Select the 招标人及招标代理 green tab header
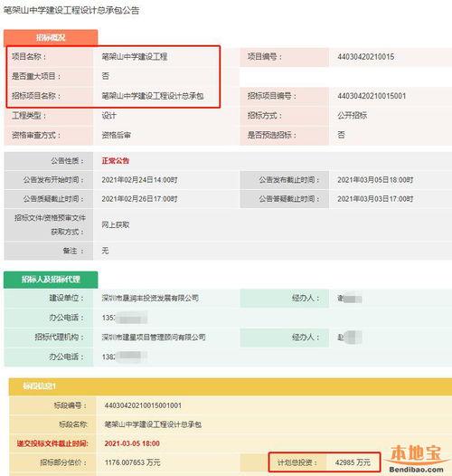Screen dimensions: 452x476 [51, 280]
